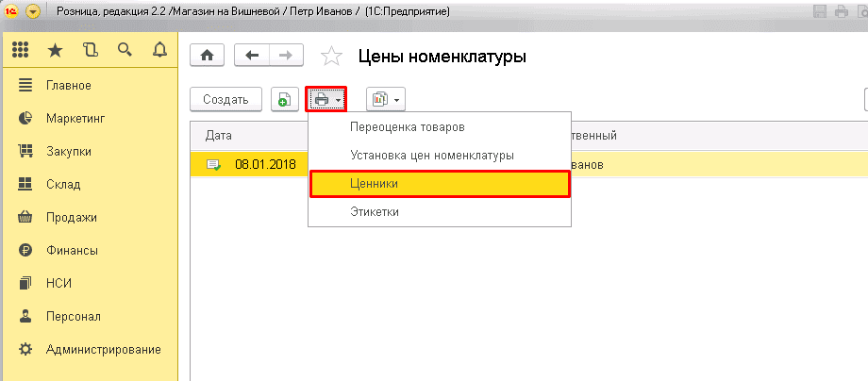The image size is (868, 381).
Task: Go to the Home page button
Action: coord(208,56)
